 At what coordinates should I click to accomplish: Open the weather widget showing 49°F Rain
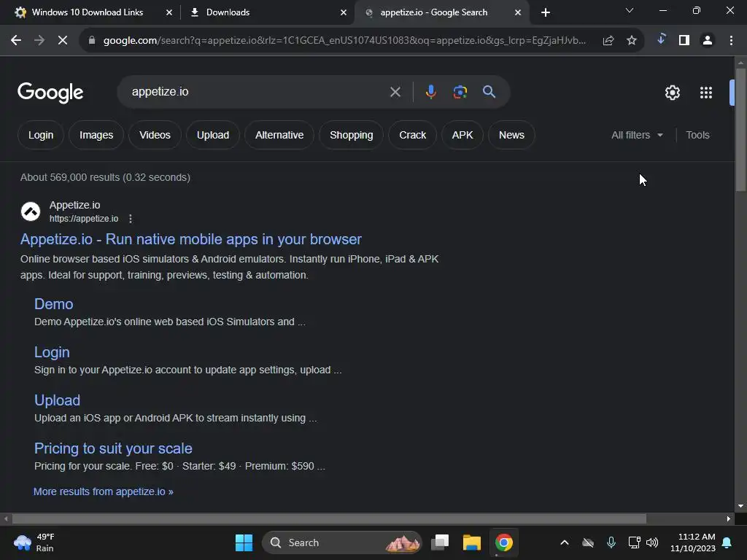click(x=34, y=542)
